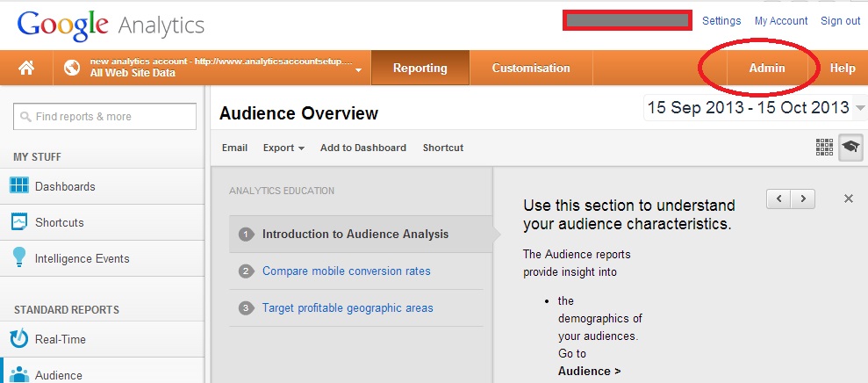Open Dashboards in the sidebar

click(102, 186)
